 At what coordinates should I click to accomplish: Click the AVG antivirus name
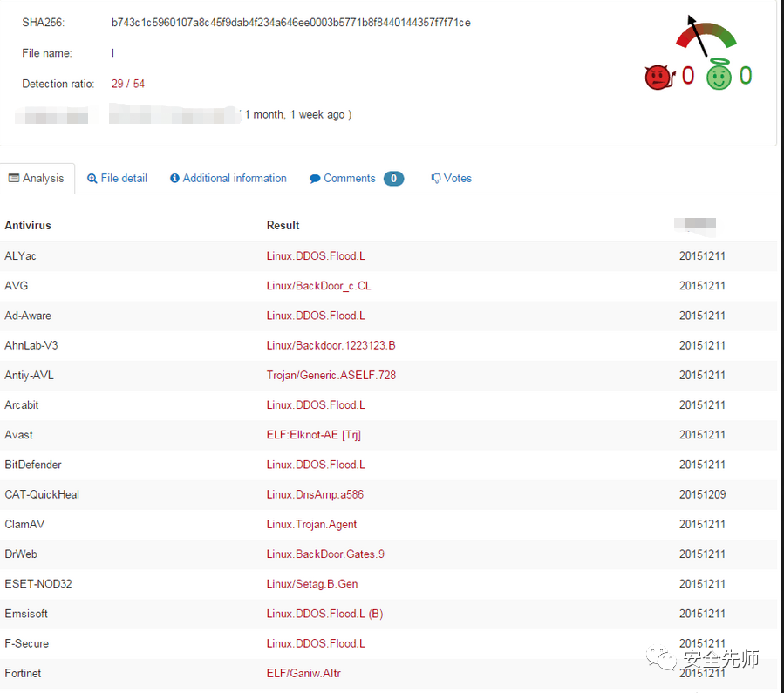point(17,286)
